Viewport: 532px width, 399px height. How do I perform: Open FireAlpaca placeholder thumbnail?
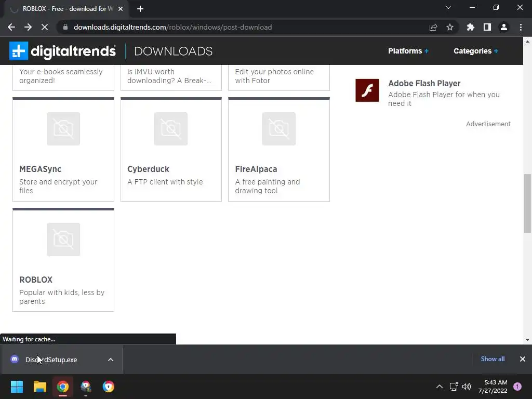pos(279,129)
